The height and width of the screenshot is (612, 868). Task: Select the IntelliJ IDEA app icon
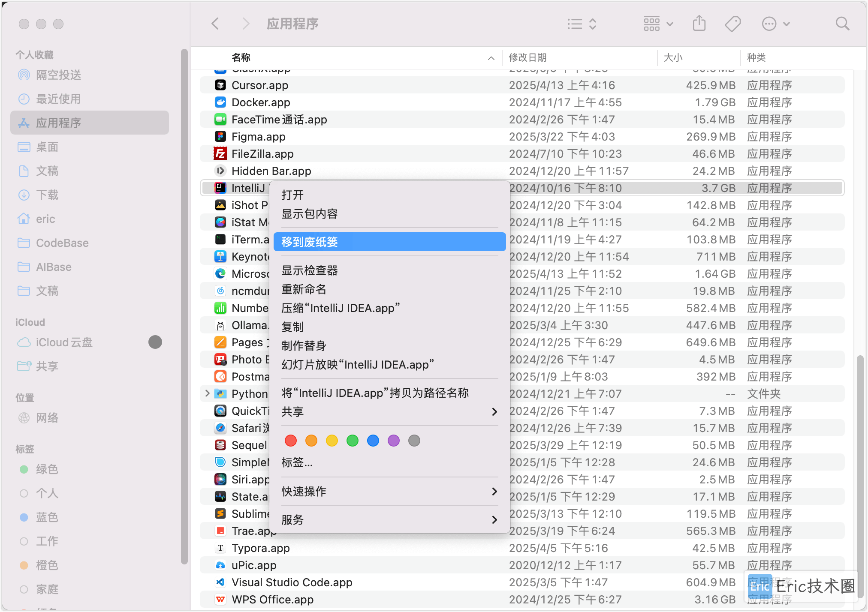point(220,188)
